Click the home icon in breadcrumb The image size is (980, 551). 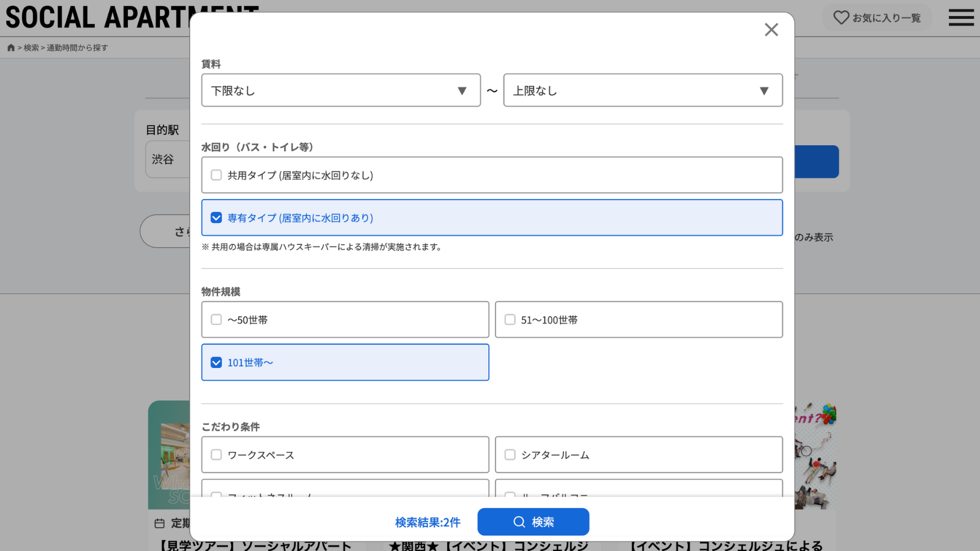tap(11, 48)
